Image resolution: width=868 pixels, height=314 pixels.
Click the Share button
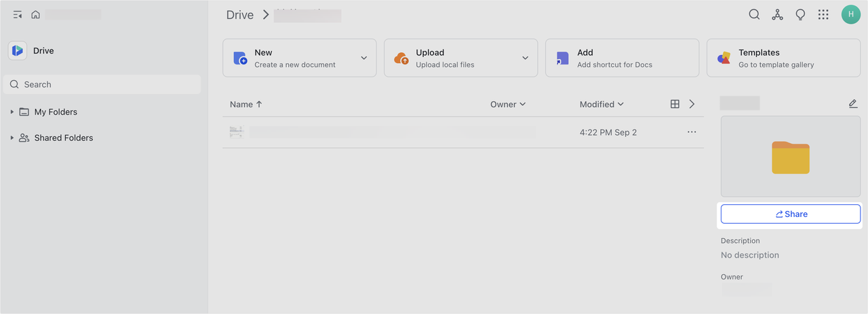pyautogui.click(x=790, y=214)
